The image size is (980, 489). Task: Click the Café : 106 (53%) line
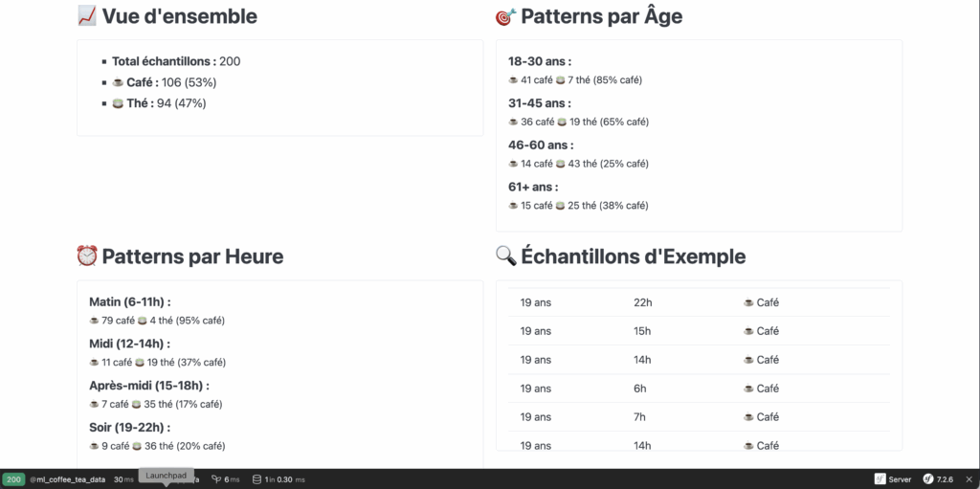(165, 82)
